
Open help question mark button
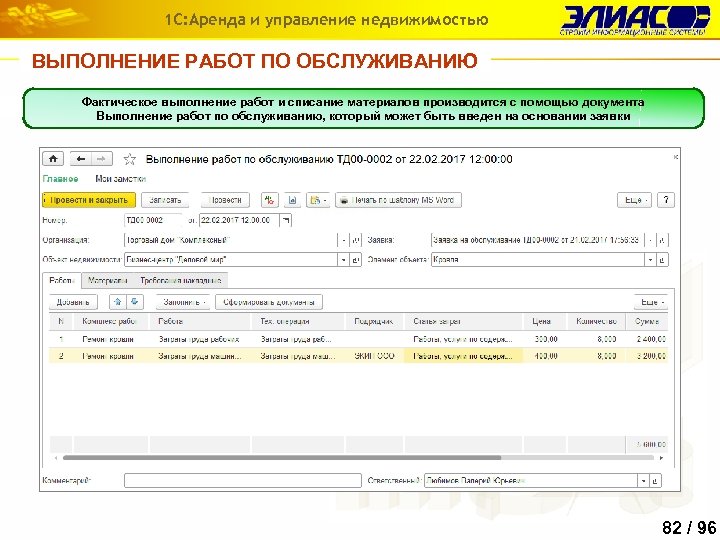point(666,200)
